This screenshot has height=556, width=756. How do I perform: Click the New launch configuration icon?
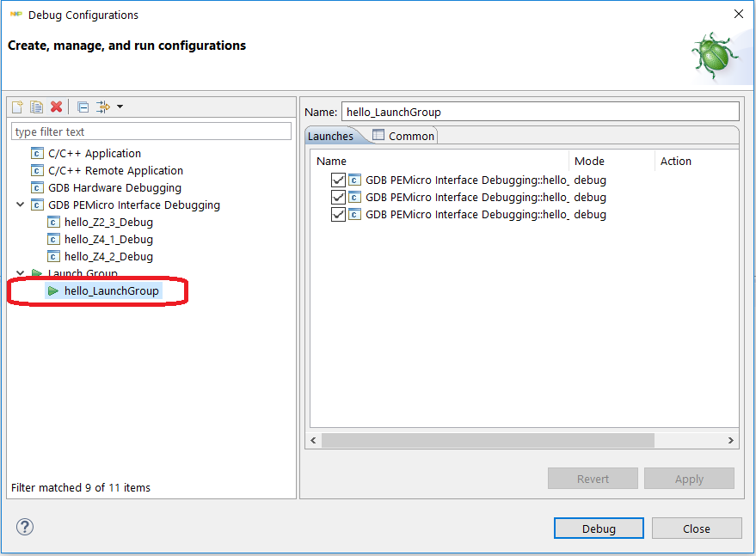point(18,107)
